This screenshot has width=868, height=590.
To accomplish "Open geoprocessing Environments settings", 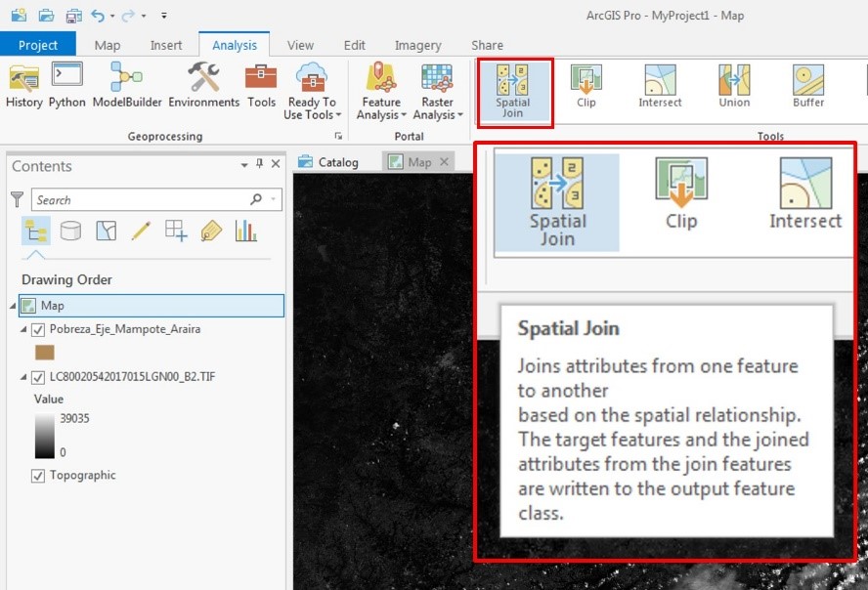I will point(203,85).
